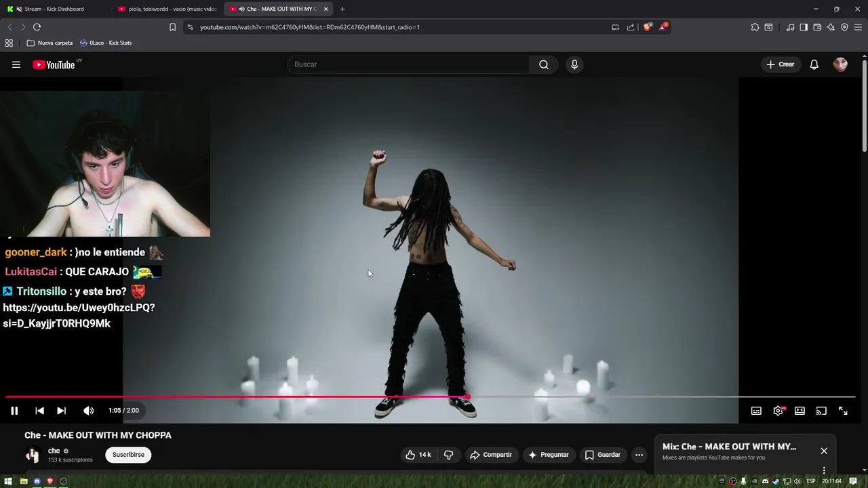868x488 pixels.
Task: Click the progress bar scrubber handle
Action: point(467,396)
